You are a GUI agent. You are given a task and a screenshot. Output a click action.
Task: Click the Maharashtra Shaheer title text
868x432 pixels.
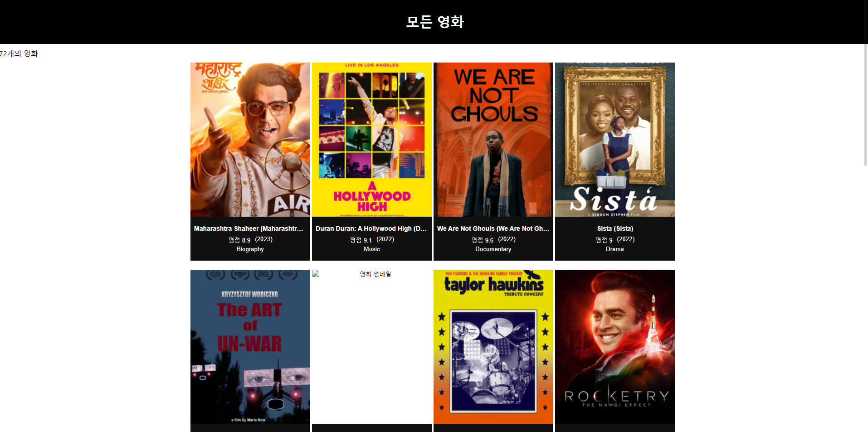[249, 228]
